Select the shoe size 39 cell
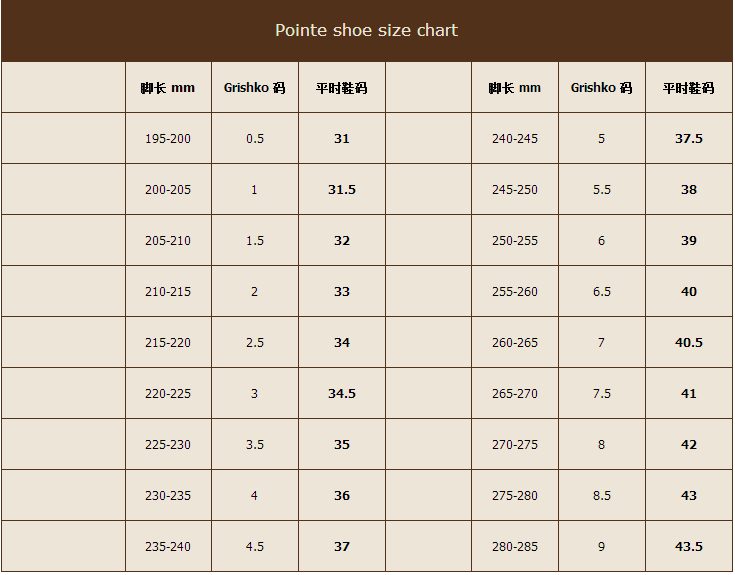Screen dimensions: 735x575 point(689,241)
